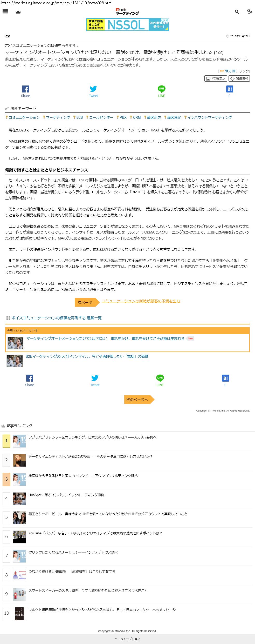Open コミュニケーションの断絶が顧客の不満を生む link

pos(141,301)
